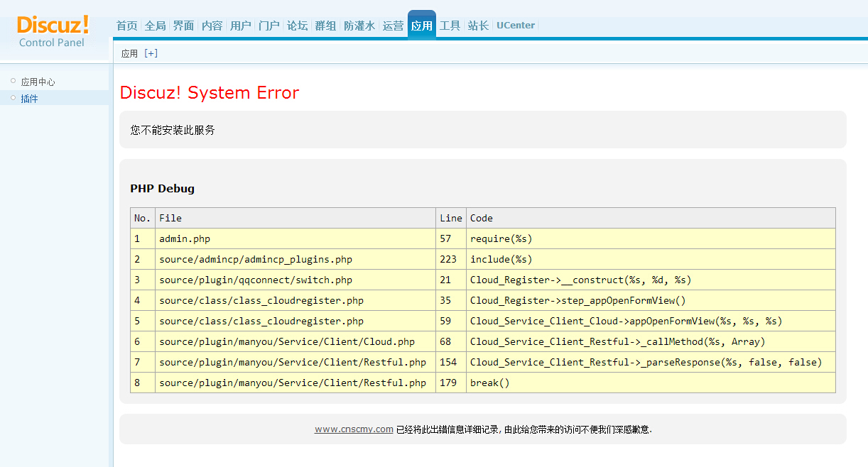The image size is (868, 467).
Task: Switch to the 工具 tab
Action: coord(450,26)
